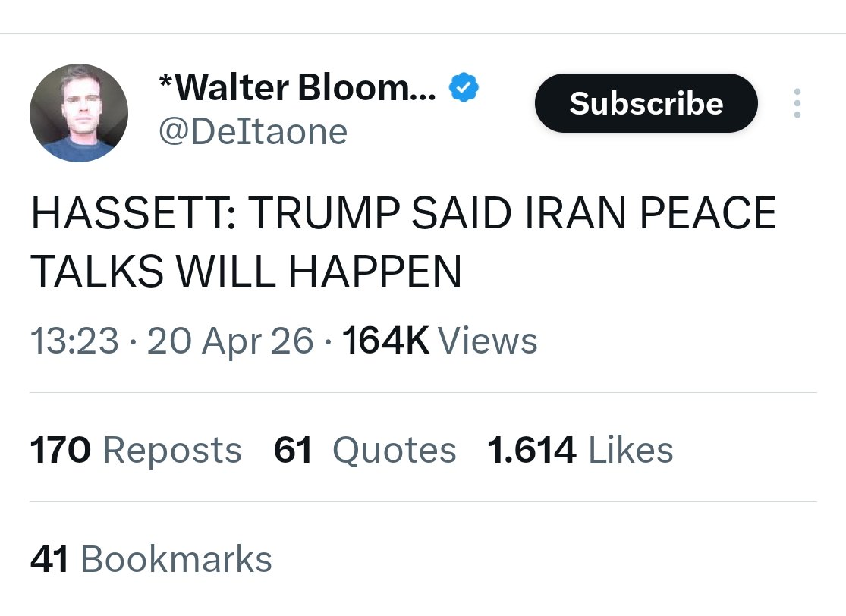This screenshot has width=846, height=616.
Task: Click the 41 Bookmarks count
Action: 151,559
